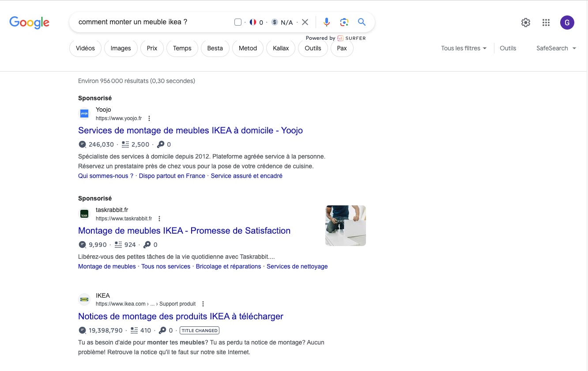Open the three-dot menu next to yoojo.fr
Viewport: 588px width, 371px height.
(149, 118)
